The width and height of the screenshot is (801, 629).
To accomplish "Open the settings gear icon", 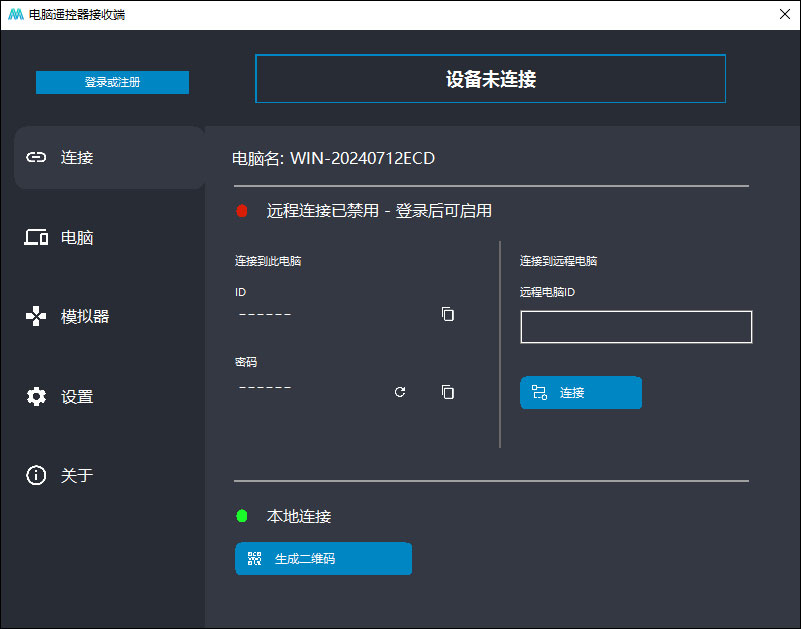I will pyautogui.click(x=36, y=396).
